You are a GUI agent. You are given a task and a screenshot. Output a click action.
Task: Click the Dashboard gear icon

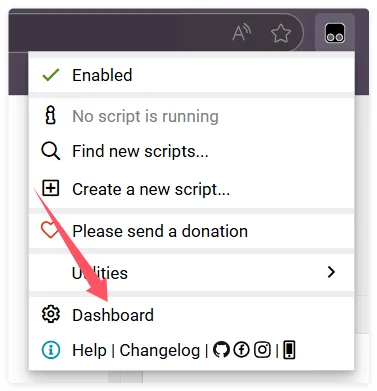(51, 314)
